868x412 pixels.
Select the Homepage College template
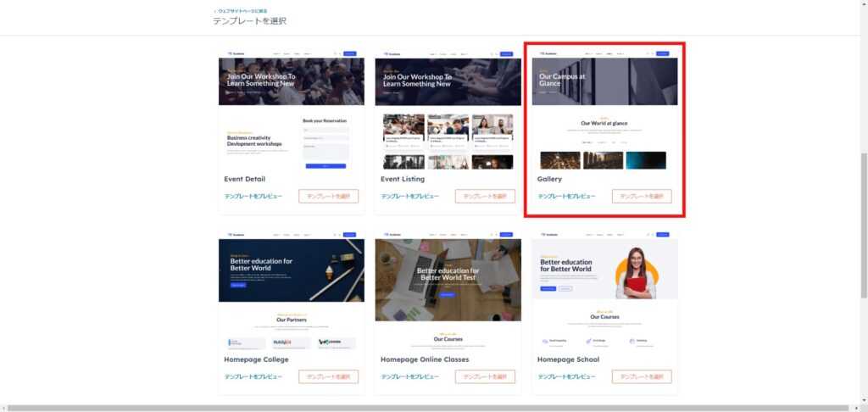[328, 376]
